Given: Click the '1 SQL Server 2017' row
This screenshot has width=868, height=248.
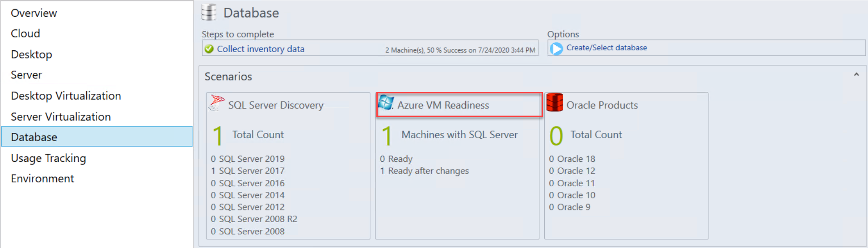Looking at the screenshot, I should (x=247, y=171).
